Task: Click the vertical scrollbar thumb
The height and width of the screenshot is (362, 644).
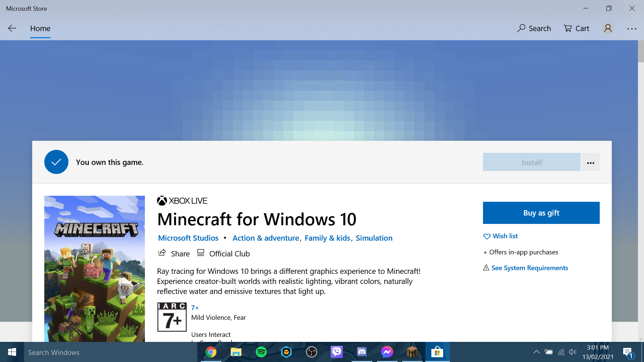Action: pyautogui.click(x=641, y=51)
